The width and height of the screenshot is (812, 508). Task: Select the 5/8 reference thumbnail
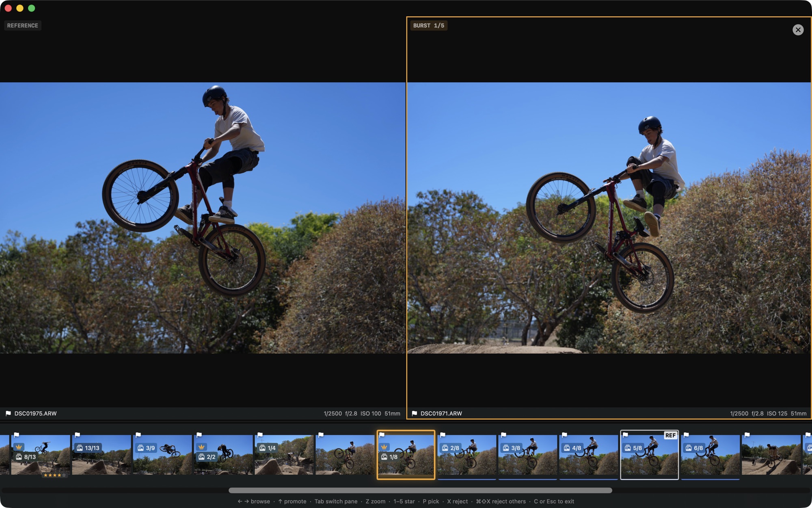pyautogui.click(x=650, y=455)
